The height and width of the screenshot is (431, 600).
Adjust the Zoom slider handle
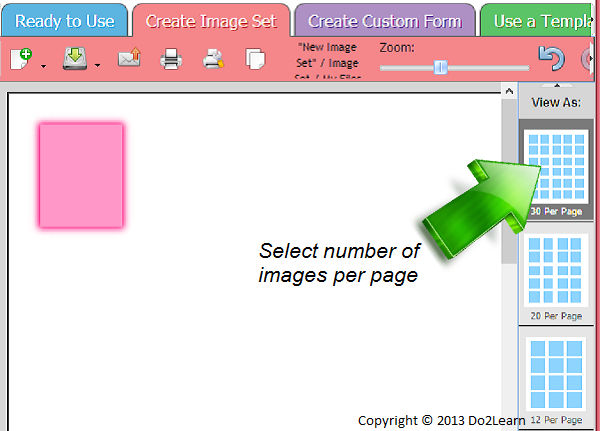[440, 68]
